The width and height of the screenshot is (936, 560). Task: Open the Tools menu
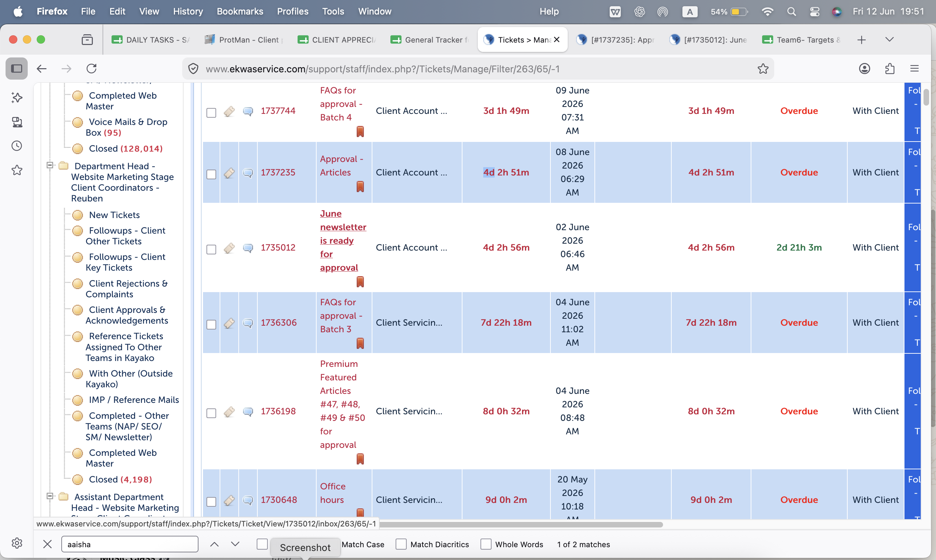(x=333, y=12)
